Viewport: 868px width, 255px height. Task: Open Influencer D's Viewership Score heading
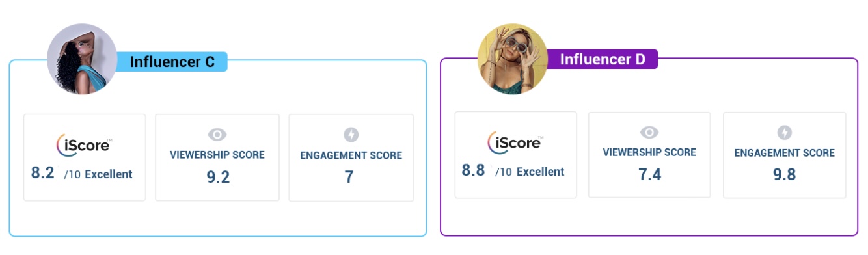click(649, 152)
